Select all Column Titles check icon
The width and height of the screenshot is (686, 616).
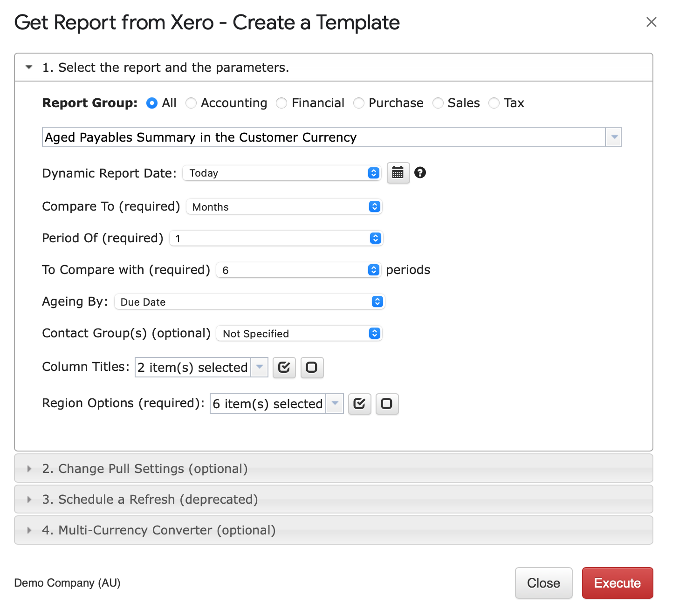pos(284,368)
